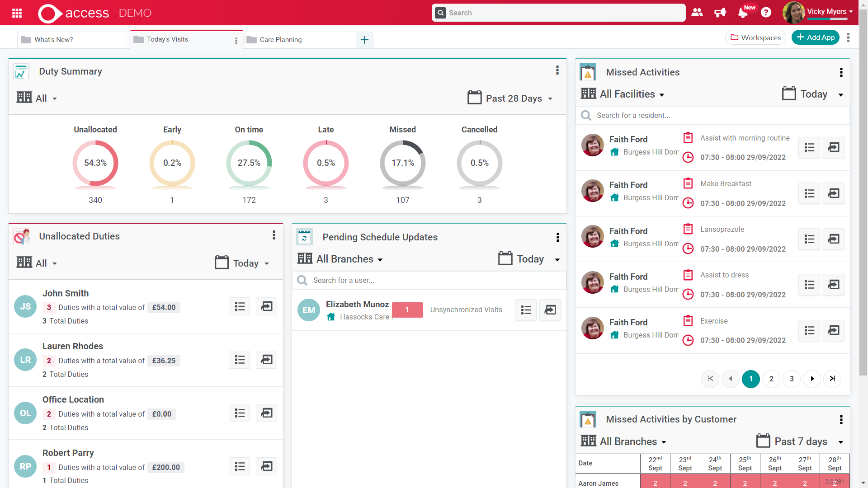Go to page 2 of Missed Activities
The image size is (868, 488).
[771, 379]
